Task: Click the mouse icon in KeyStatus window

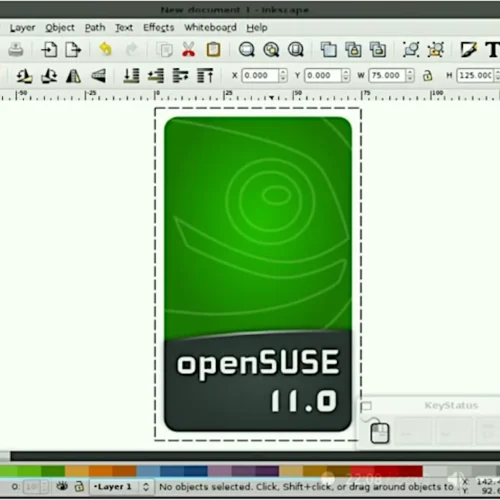Action: (x=380, y=433)
